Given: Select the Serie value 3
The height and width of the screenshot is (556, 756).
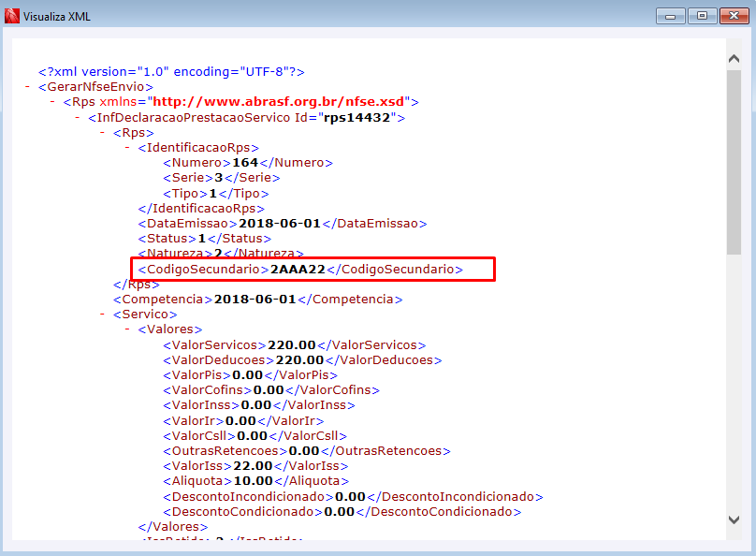Looking at the screenshot, I should point(218,178).
